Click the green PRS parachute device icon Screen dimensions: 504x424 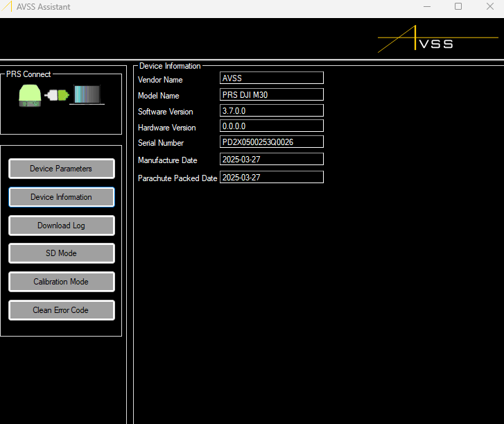30,96
